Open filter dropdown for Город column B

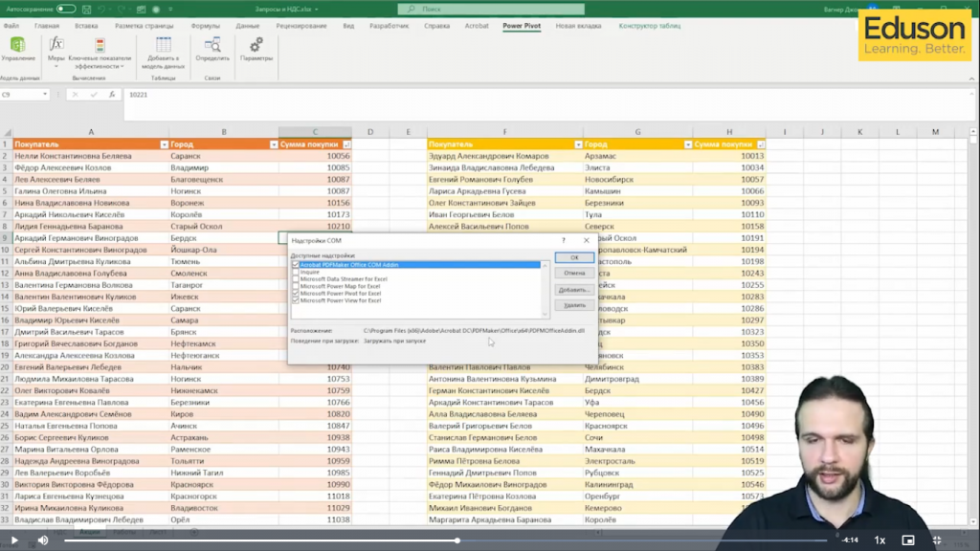pos(273,144)
